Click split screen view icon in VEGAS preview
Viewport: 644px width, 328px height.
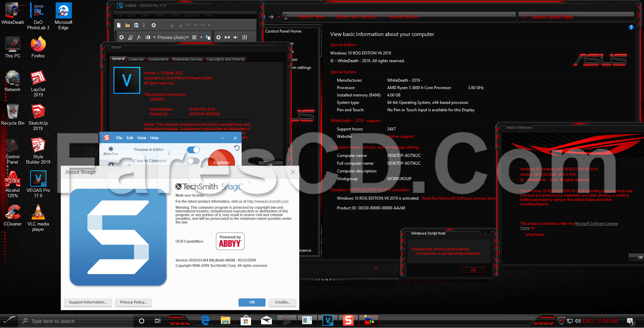pos(148,37)
